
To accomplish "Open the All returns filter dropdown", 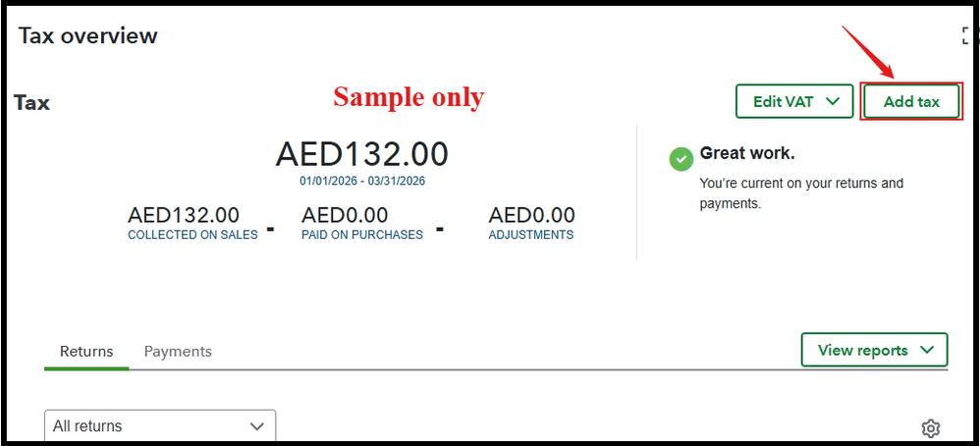I will pyautogui.click(x=160, y=426).
